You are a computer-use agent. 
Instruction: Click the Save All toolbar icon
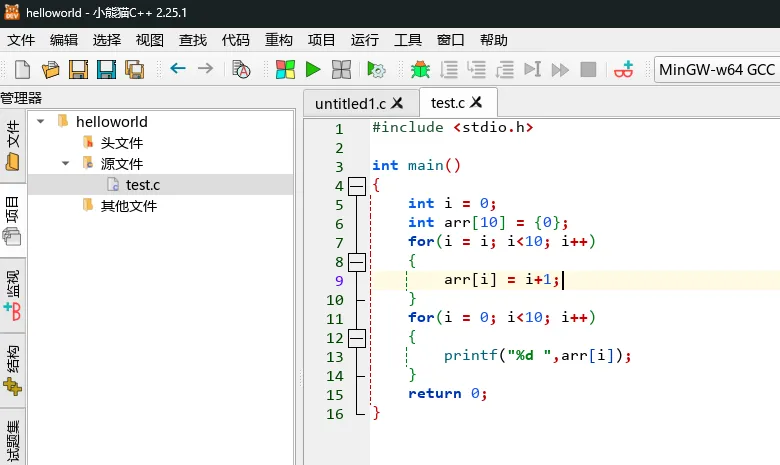point(134,69)
